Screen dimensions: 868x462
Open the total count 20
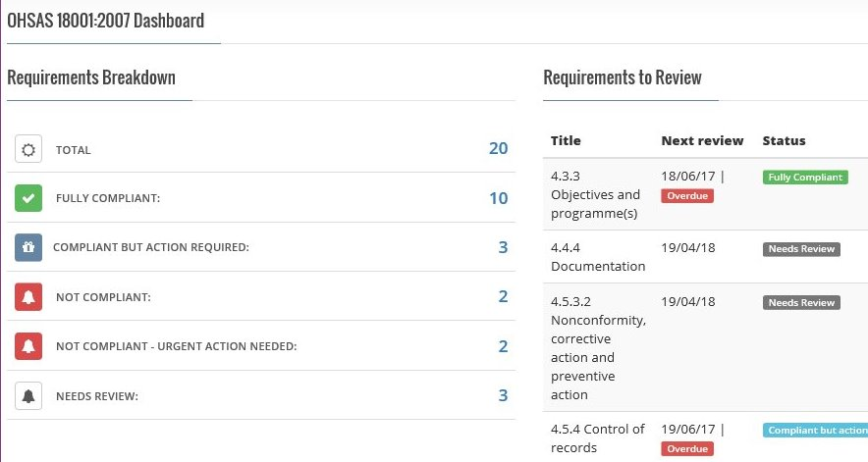click(x=498, y=148)
